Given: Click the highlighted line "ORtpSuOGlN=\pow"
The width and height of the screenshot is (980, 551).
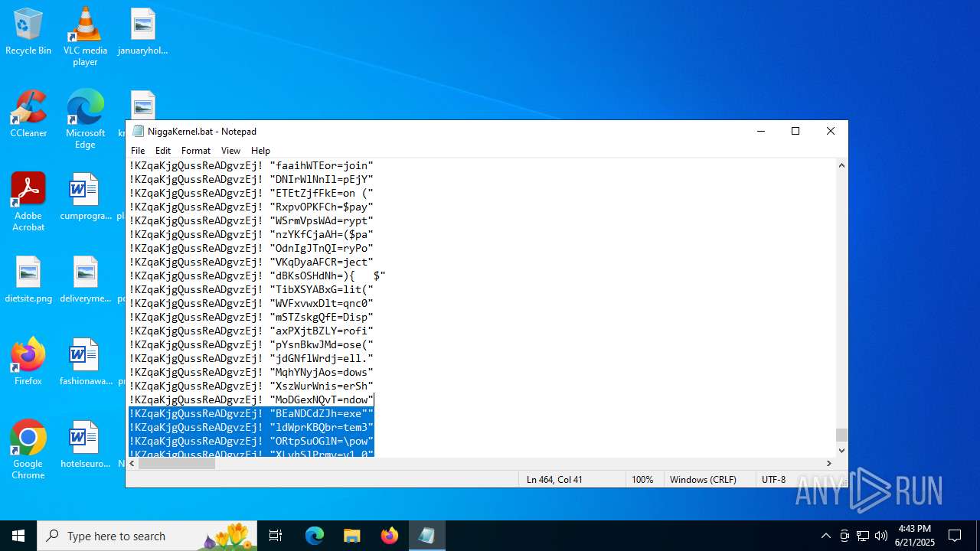Looking at the screenshot, I should pos(251,441).
